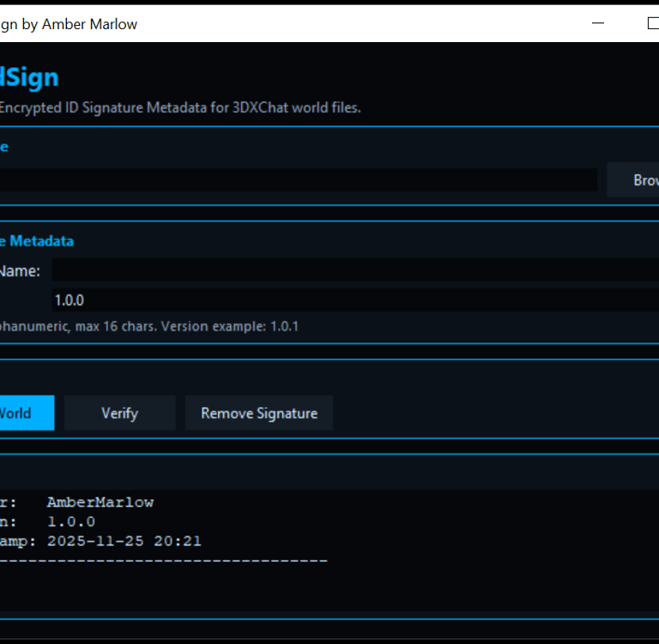Select the hint text 'max 16 chars'
The width and height of the screenshot is (659, 644).
point(116,326)
